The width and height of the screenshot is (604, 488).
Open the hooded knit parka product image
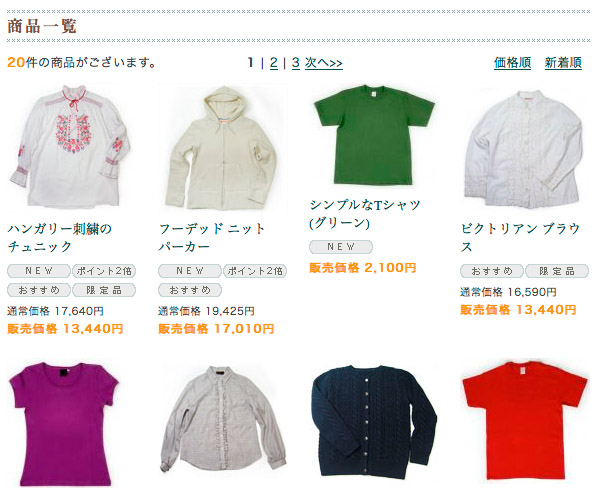tap(222, 147)
